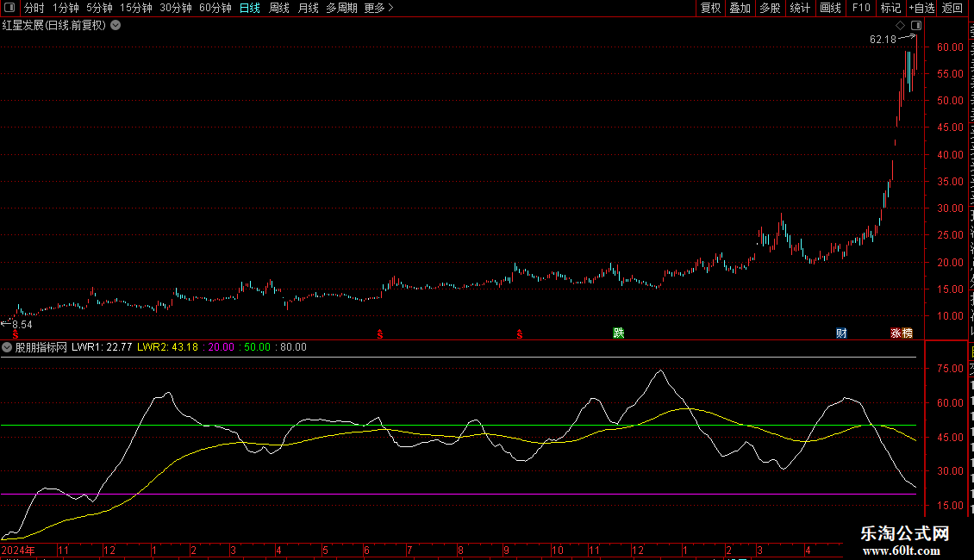The image size is (974, 560).
Task: Select the 15分钟 period
Action: pyautogui.click(x=136, y=8)
